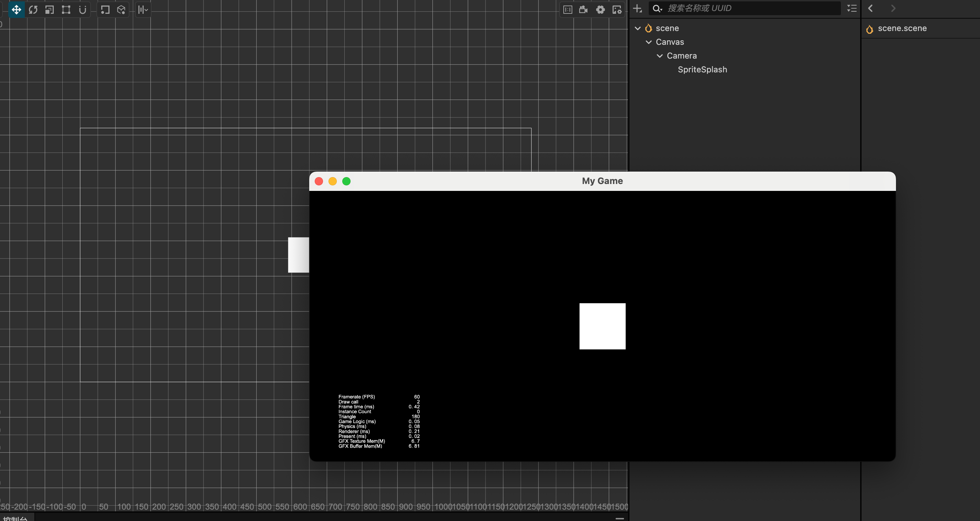
Task: Open scene view gear settings
Action: (600, 10)
